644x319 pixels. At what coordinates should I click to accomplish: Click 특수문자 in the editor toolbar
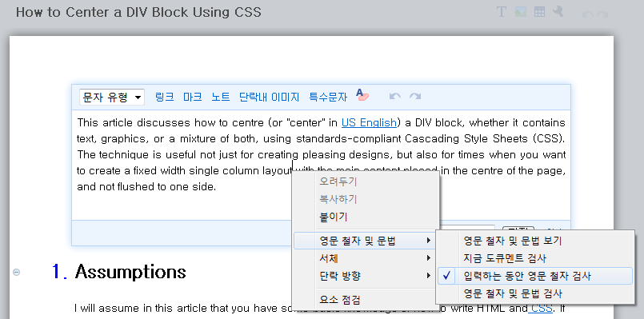coord(328,98)
